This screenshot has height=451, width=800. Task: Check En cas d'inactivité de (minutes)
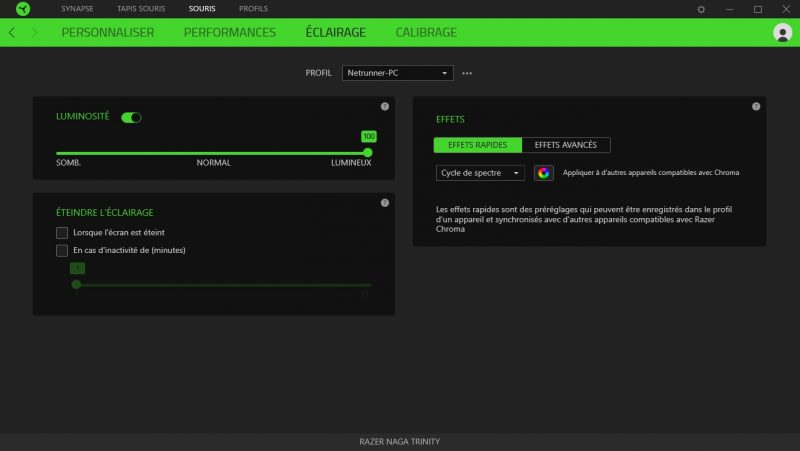(62, 250)
